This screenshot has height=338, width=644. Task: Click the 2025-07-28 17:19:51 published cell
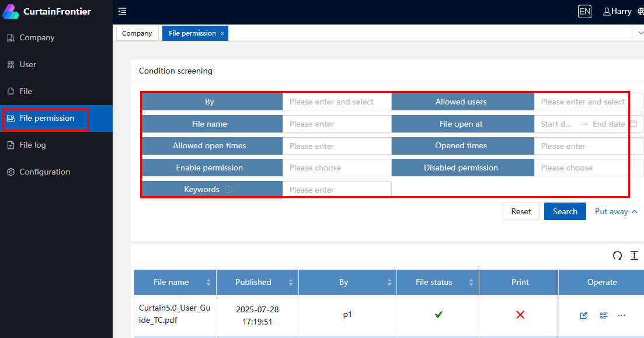click(x=257, y=315)
